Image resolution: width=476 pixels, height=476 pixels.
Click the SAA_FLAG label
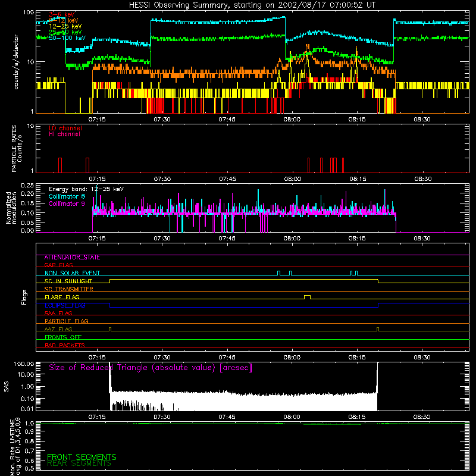pos(58,313)
